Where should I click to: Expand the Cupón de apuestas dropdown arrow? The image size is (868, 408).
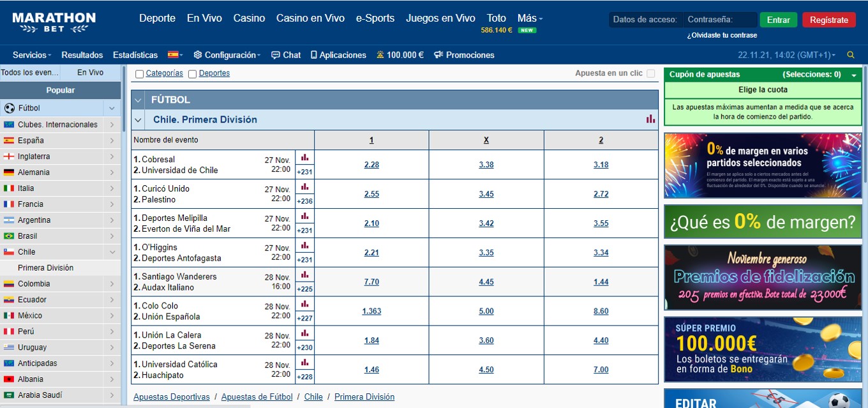click(x=854, y=75)
